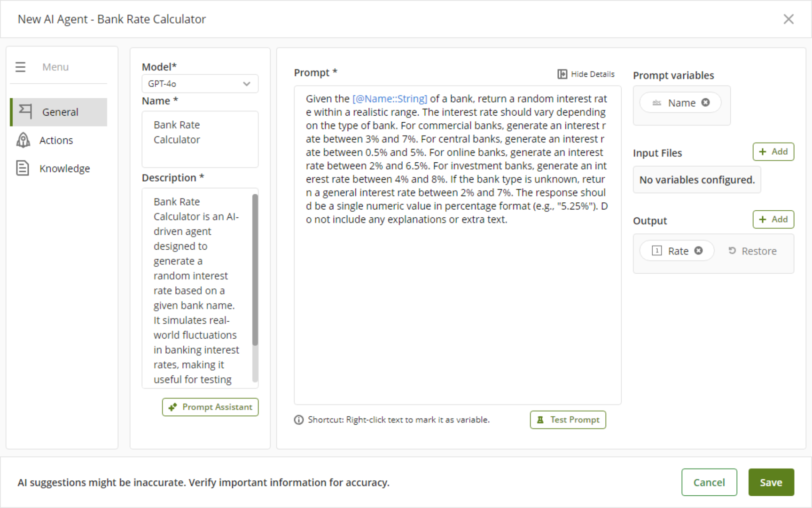
Task: Save the AI agent
Action: 771,483
